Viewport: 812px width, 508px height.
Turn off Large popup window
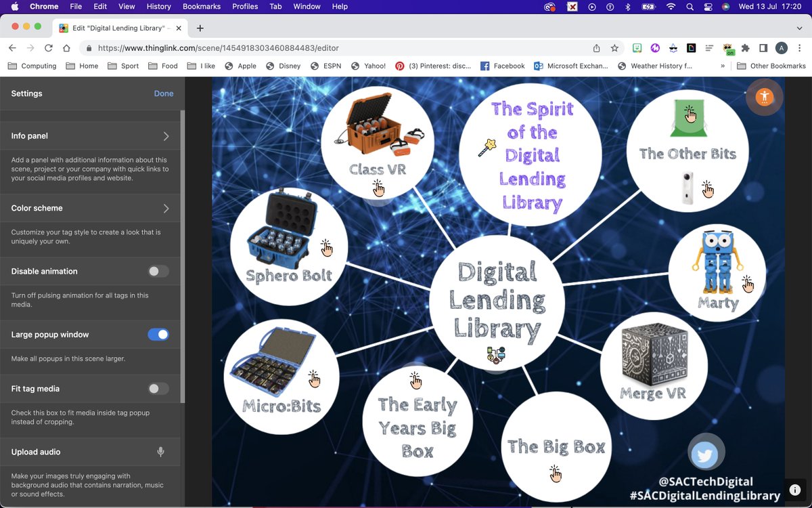[158, 334]
